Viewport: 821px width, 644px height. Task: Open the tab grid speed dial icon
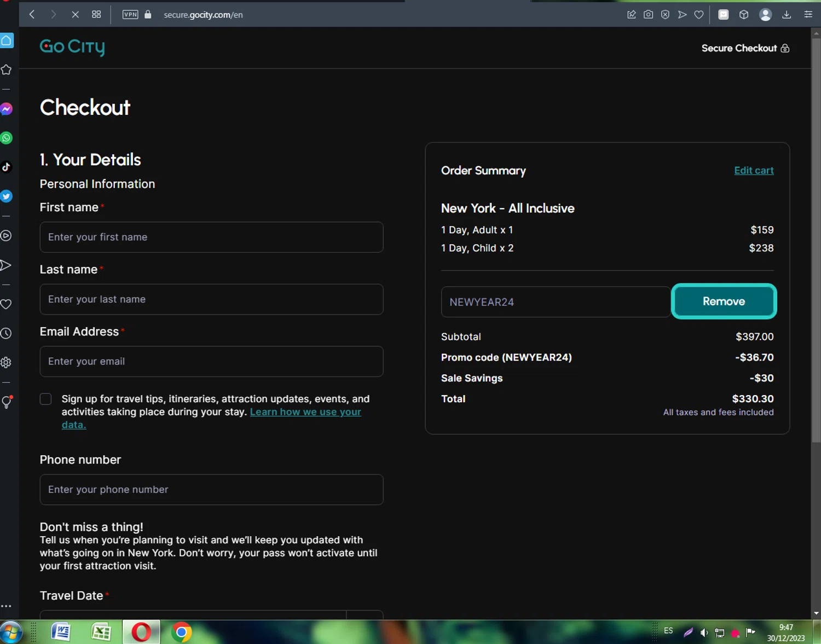96,14
